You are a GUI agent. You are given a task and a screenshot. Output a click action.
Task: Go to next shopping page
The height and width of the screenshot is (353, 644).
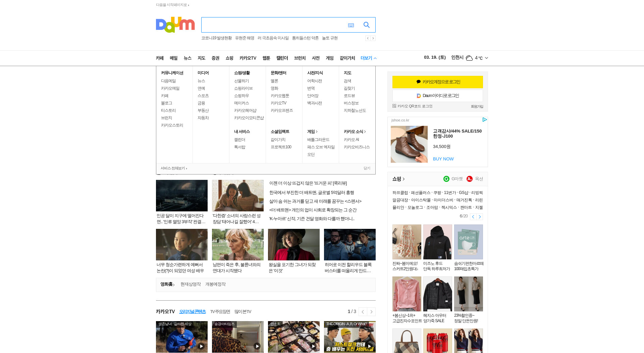480,217
